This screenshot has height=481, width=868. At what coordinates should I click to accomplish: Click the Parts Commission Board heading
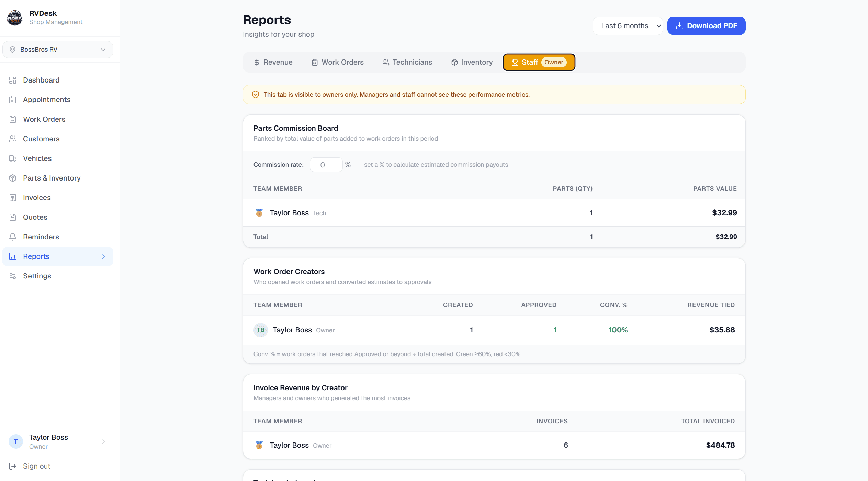point(296,128)
